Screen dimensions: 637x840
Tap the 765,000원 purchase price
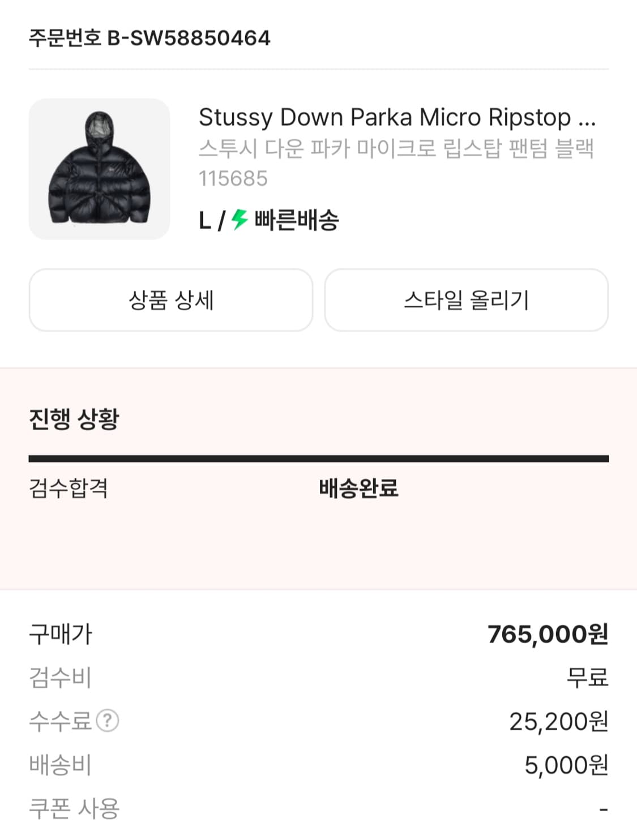548,634
